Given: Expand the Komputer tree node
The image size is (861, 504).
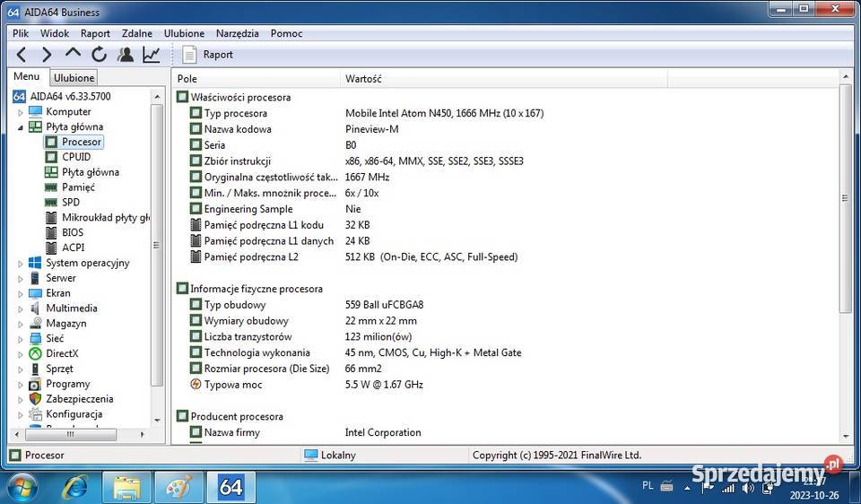Looking at the screenshot, I should tap(21, 113).
